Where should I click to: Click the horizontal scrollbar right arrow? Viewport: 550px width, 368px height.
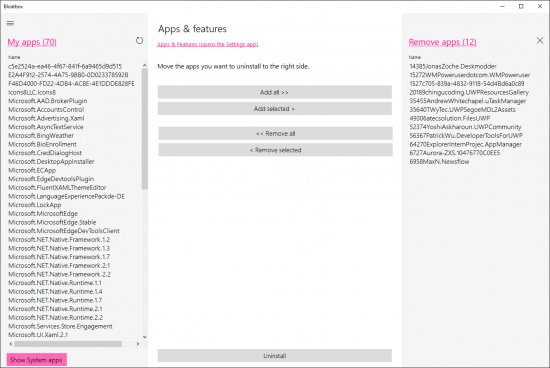[x=138, y=344]
